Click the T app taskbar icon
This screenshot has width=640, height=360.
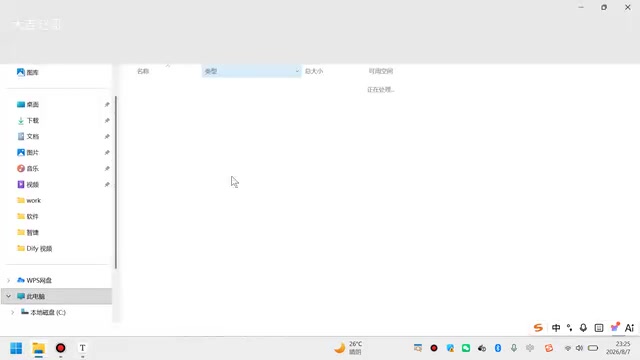pos(82,348)
